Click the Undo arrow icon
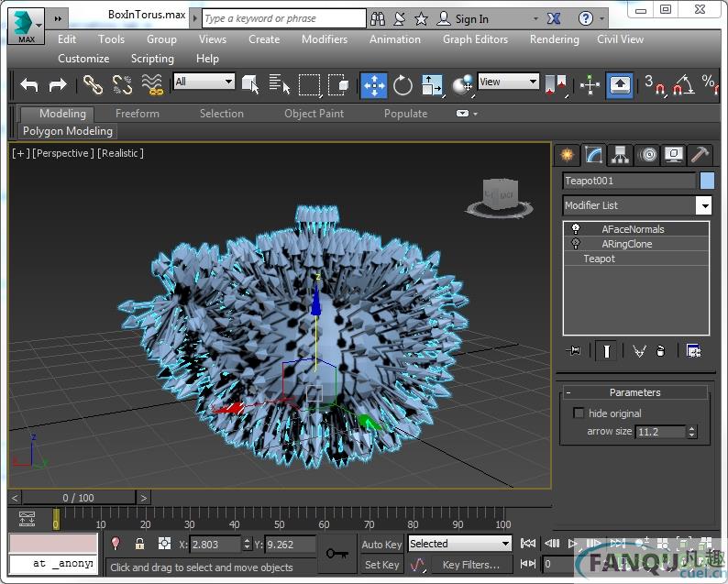The height and width of the screenshot is (584, 728). coord(29,85)
